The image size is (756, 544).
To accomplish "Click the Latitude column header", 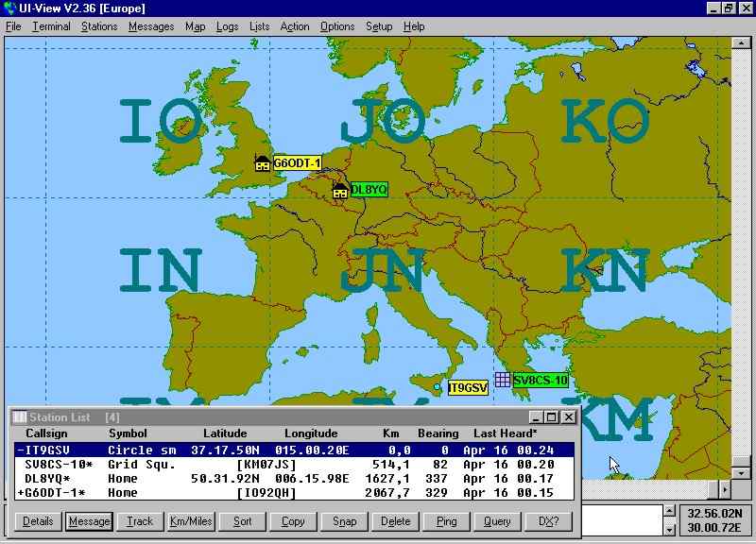I will [x=225, y=433].
